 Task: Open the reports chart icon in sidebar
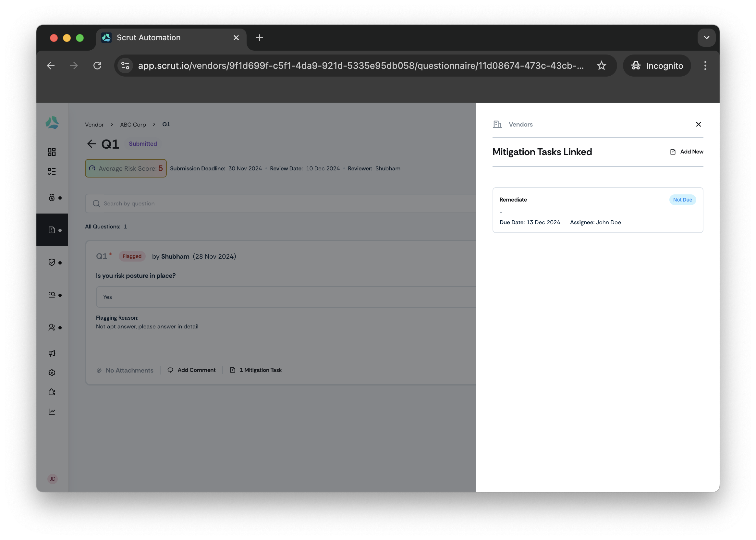(x=52, y=411)
